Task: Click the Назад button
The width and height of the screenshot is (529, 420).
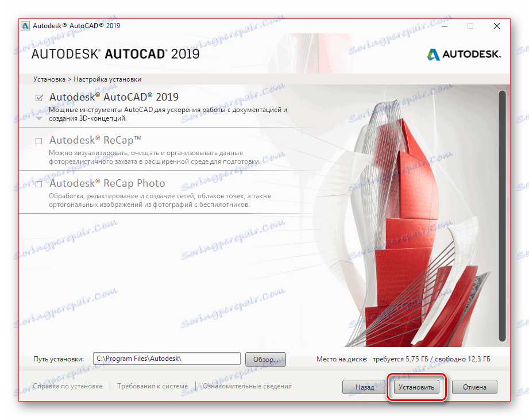Action: point(365,387)
